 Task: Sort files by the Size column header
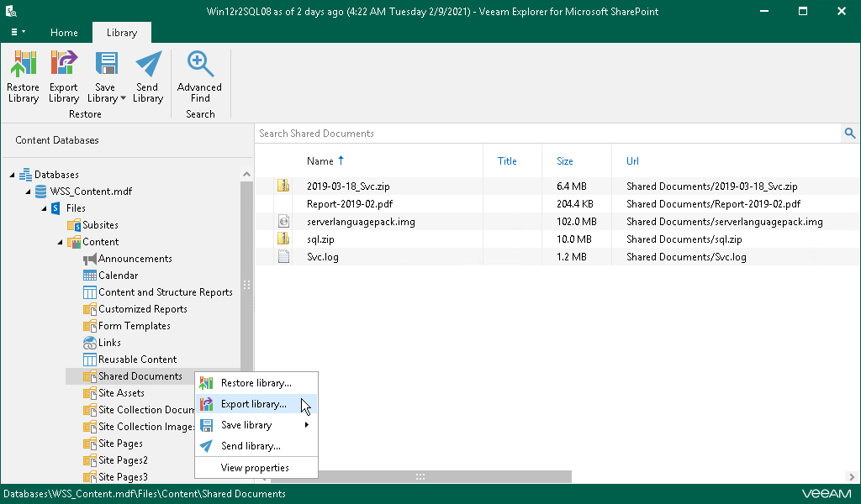[564, 161]
